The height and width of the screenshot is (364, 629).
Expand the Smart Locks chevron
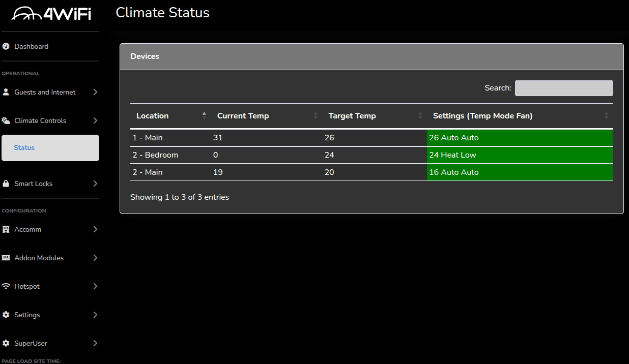tap(95, 184)
